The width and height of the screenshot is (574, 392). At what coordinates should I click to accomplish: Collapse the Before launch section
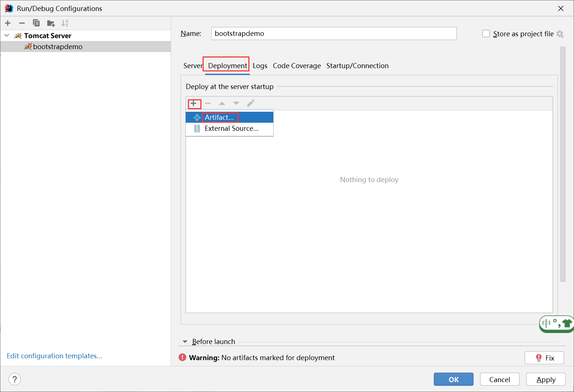pos(185,341)
